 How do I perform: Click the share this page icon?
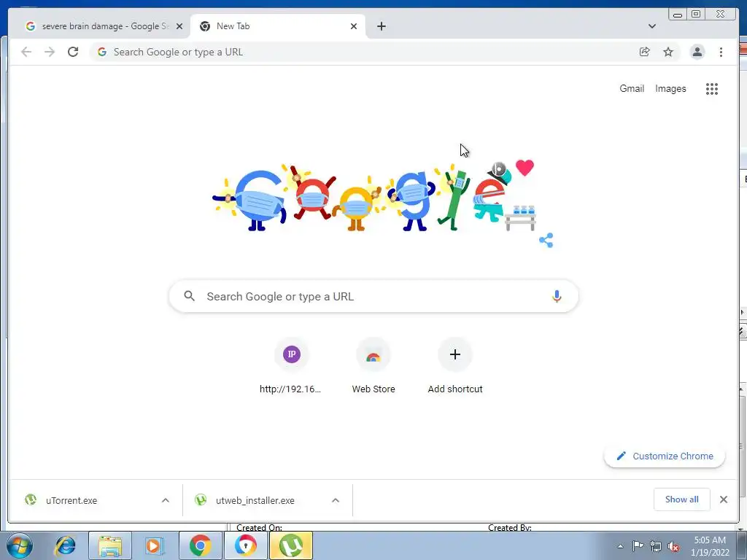645,52
